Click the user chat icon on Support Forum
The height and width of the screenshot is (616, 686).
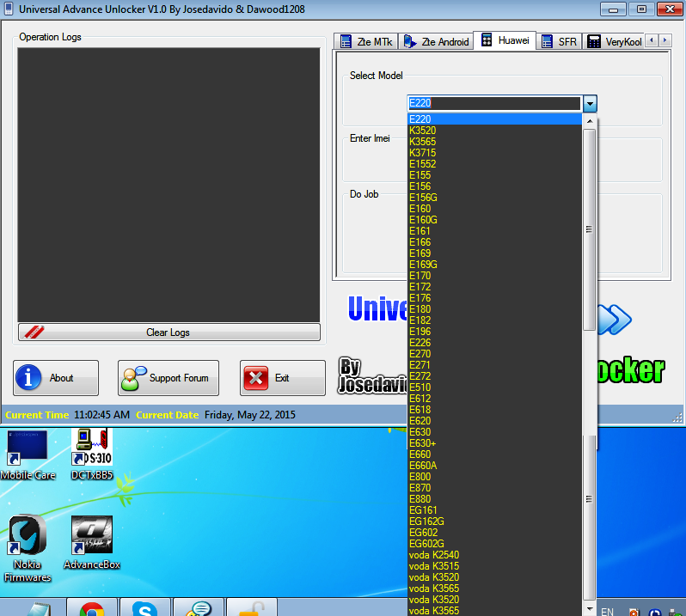click(x=134, y=378)
